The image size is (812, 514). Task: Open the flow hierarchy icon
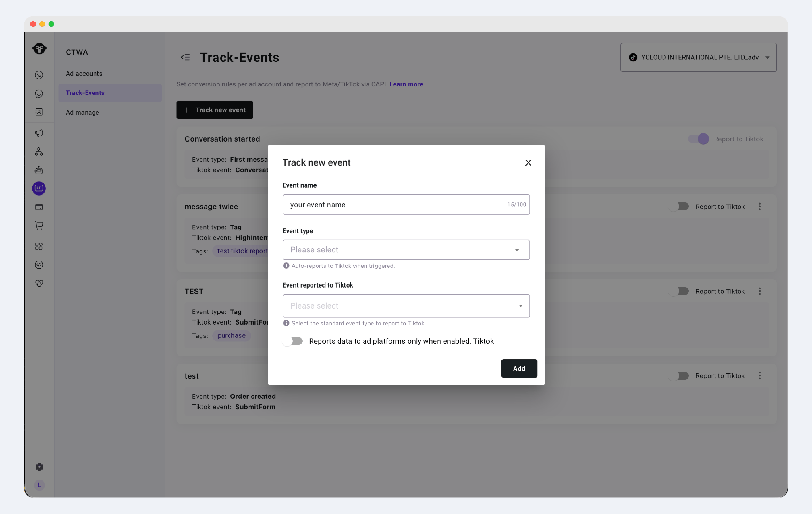[39, 152]
